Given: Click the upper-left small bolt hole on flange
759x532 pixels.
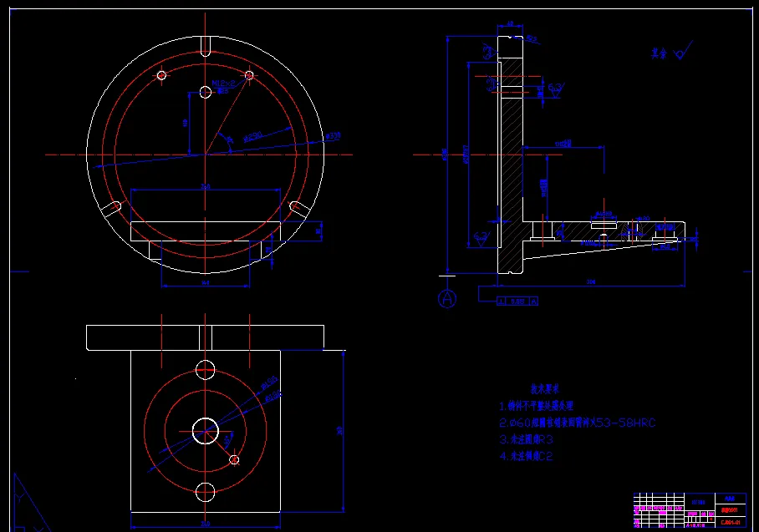Looking at the screenshot, I should click(x=161, y=75).
